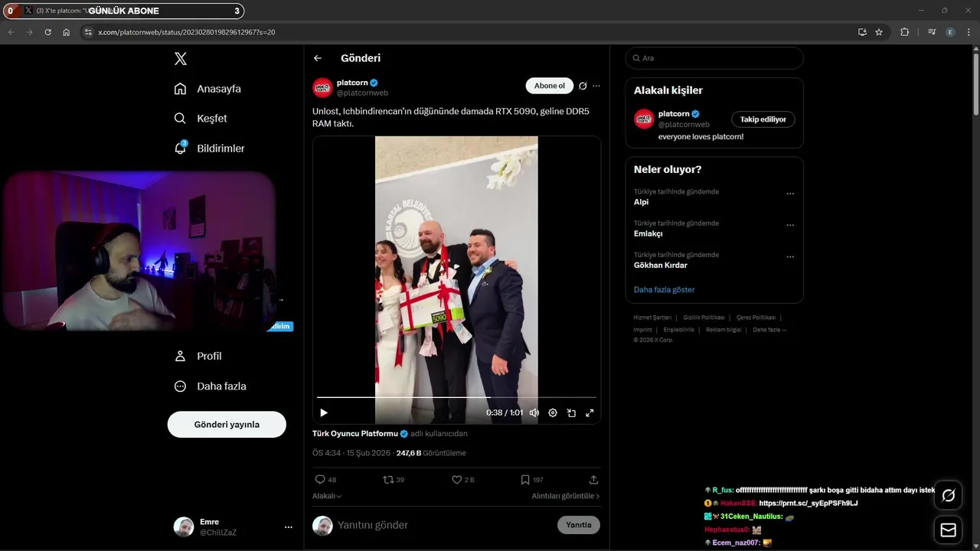
Task: Toggle picture-in-picture for the video
Action: [571, 412]
